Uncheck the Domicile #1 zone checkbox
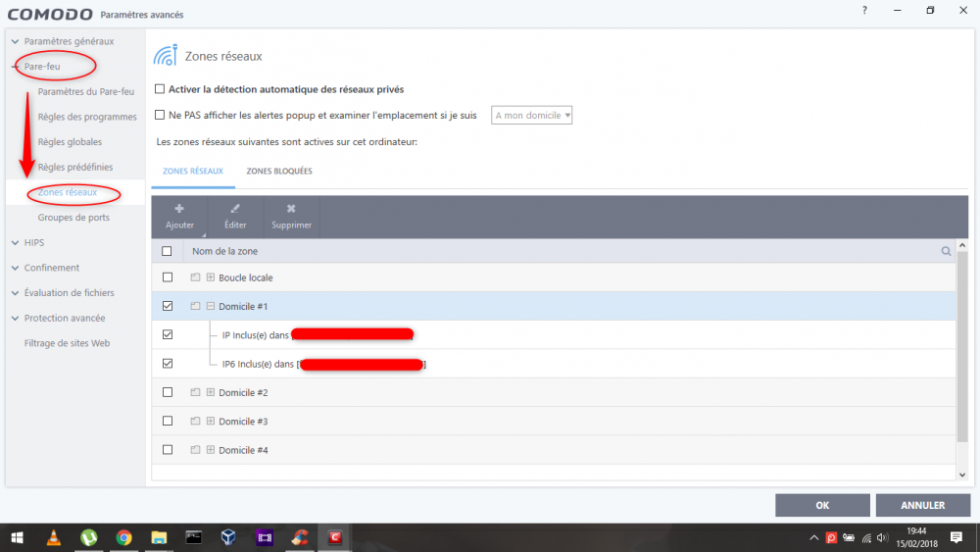 pyautogui.click(x=167, y=306)
